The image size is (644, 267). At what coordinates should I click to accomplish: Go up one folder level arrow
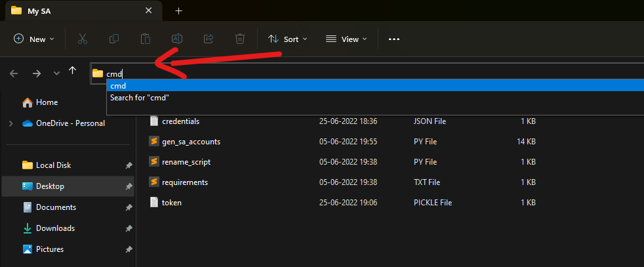click(72, 71)
